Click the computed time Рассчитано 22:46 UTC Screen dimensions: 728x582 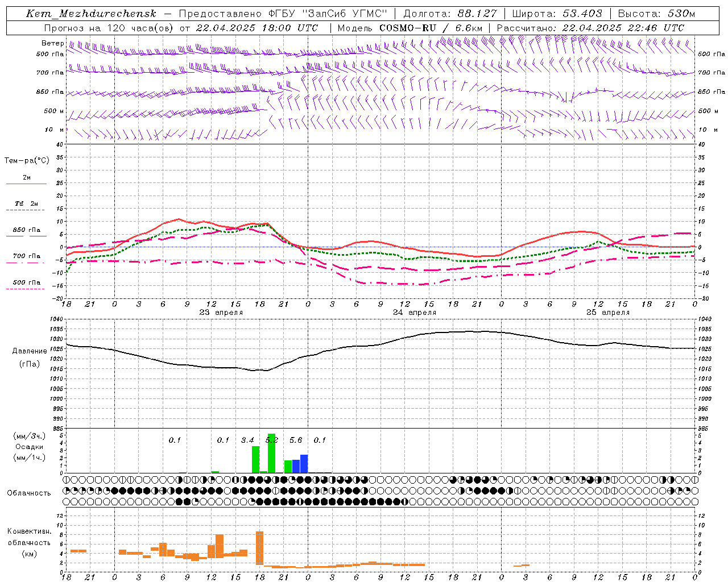(590, 28)
